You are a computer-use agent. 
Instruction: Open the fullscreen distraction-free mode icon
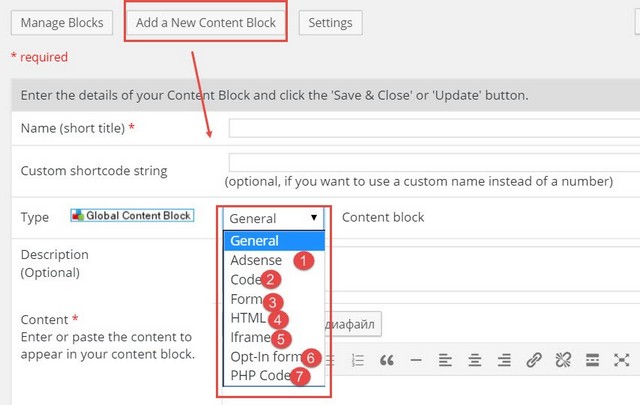point(622,360)
